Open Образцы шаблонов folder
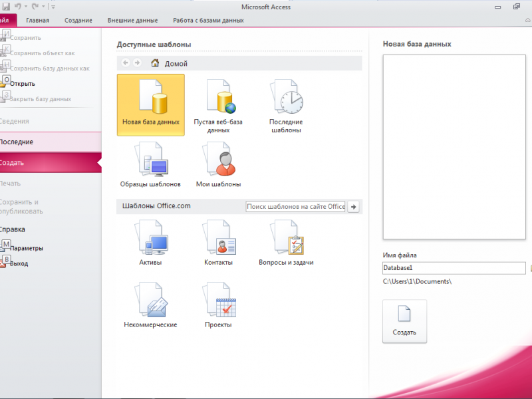 (x=150, y=164)
